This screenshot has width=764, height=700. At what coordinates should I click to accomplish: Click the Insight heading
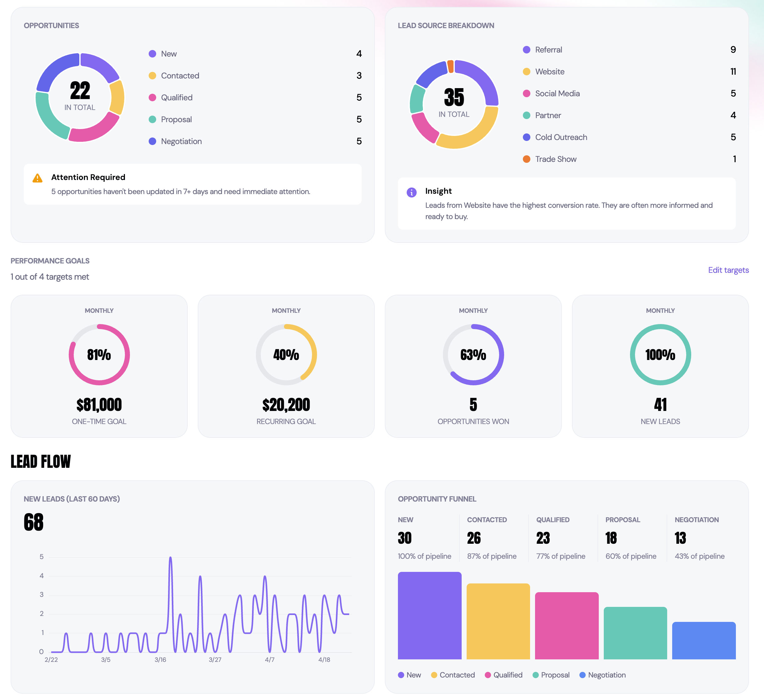tap(439, 191)
